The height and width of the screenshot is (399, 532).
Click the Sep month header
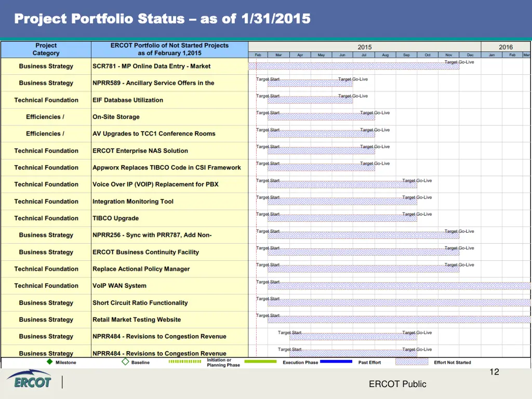(406, 55)
